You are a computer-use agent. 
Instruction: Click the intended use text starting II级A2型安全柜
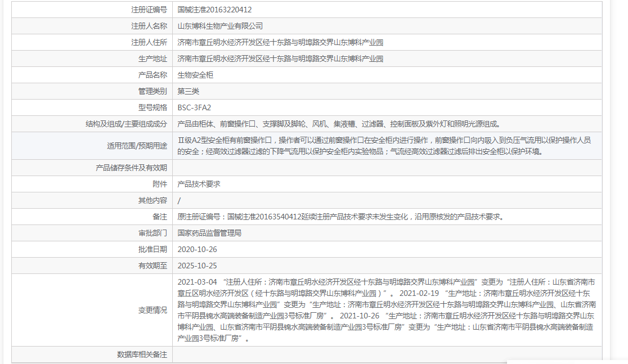coord(384,146)
